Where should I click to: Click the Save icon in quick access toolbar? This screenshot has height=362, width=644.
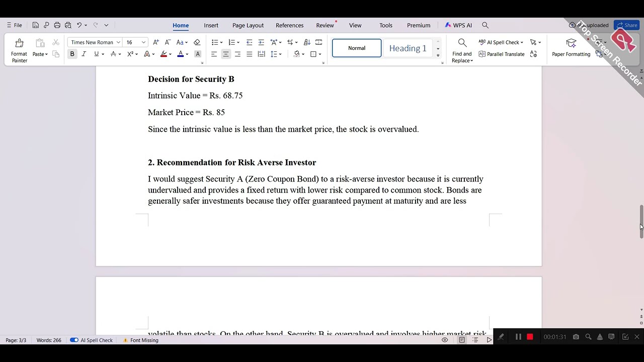[x=35, y=25]
